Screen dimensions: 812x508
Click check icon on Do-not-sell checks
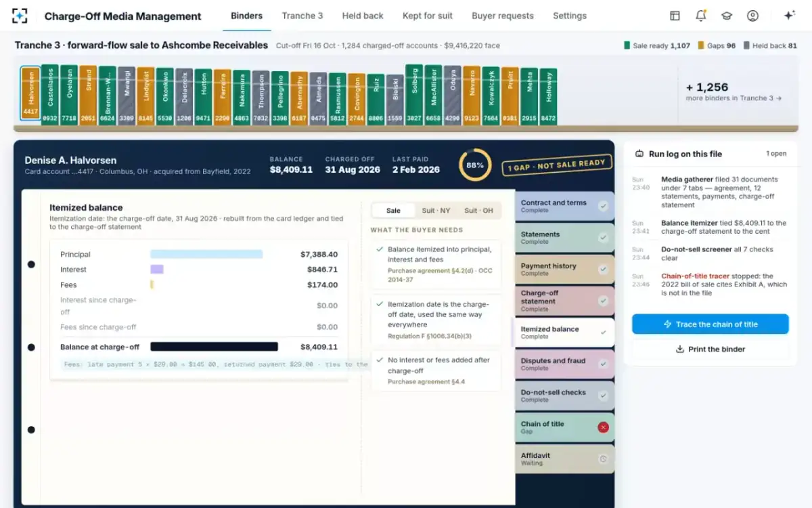coord(603,396)
